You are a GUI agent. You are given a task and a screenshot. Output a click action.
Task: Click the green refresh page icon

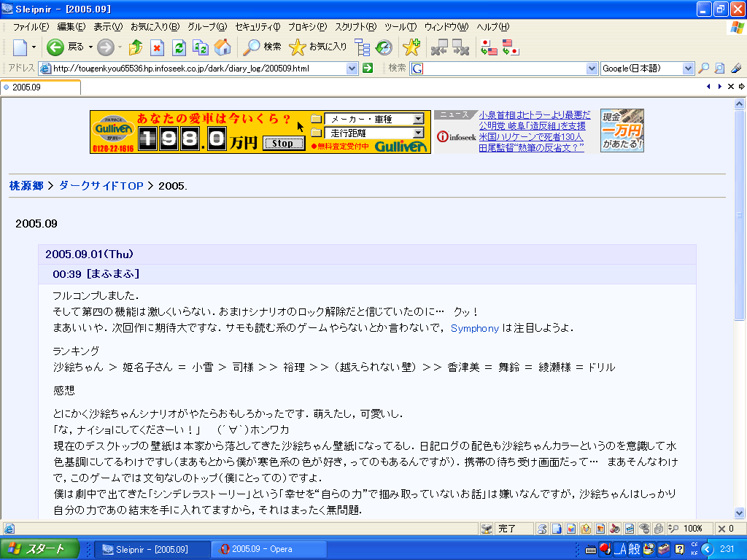(x=179, y=48)
